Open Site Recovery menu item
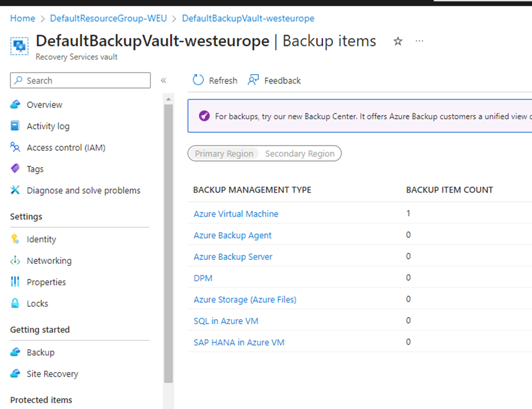 [x=52, y=374]
